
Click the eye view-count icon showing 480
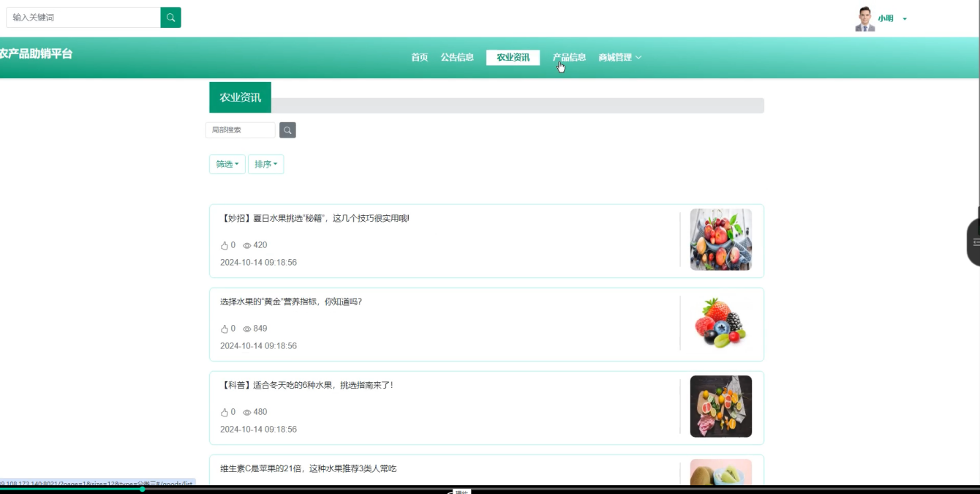click(247, 413)
